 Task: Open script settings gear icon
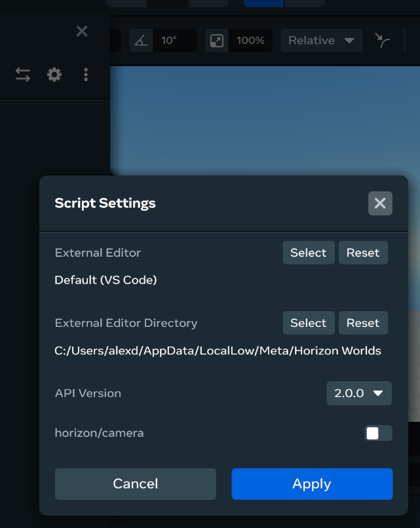(54, 75)
